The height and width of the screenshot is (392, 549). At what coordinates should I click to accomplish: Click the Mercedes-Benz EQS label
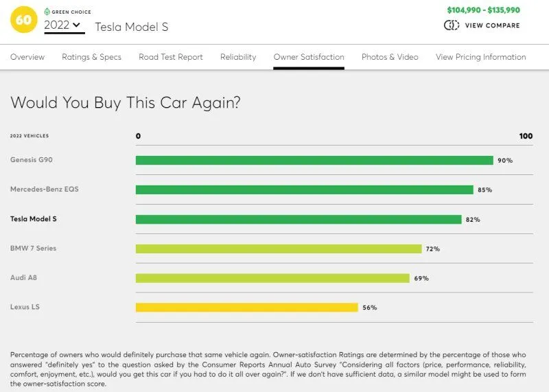click(45, 189)
